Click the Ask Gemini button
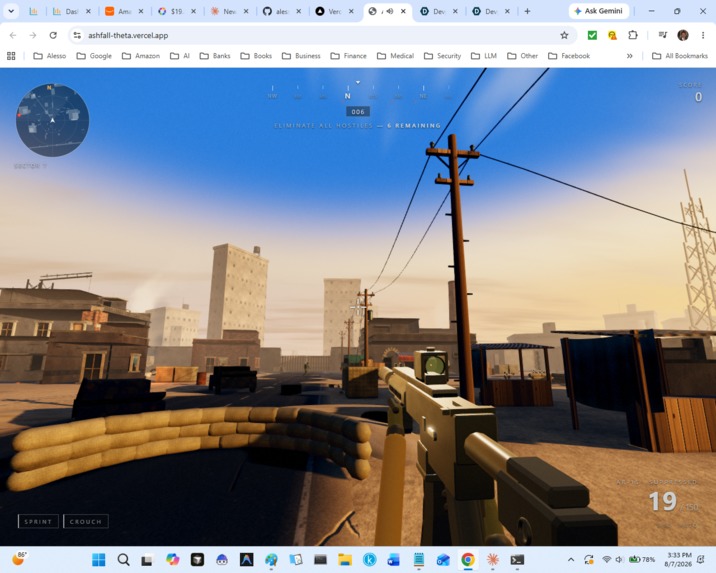 (x=599, y=11)
